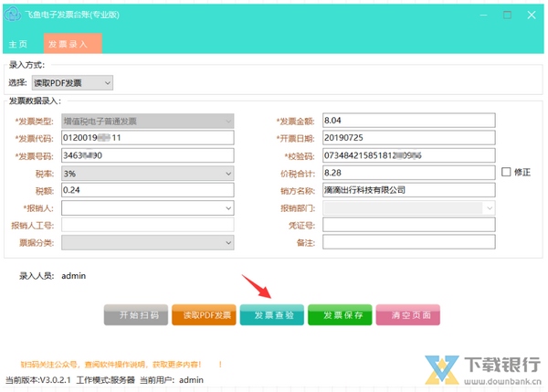
Task: Click the 开票日期 field showing 20190725
Action: tap(408, 138)
